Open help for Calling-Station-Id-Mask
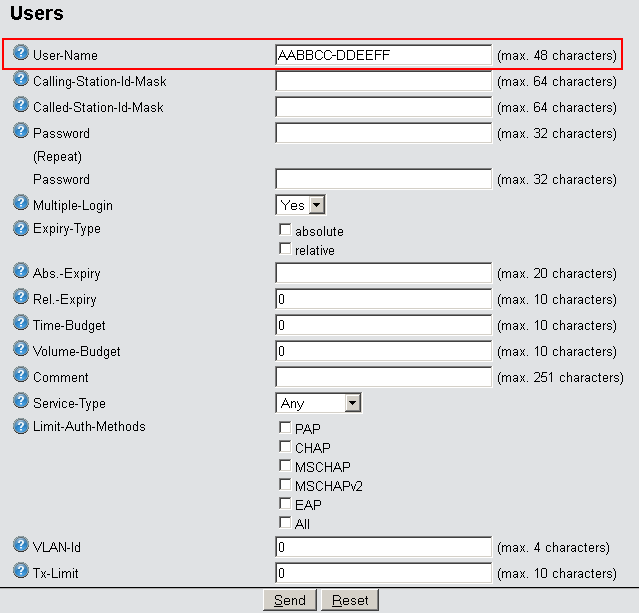 pos(21,78)
